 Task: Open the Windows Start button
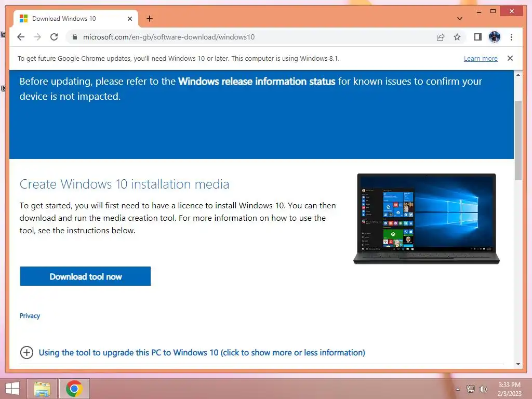tap(12, 389)
